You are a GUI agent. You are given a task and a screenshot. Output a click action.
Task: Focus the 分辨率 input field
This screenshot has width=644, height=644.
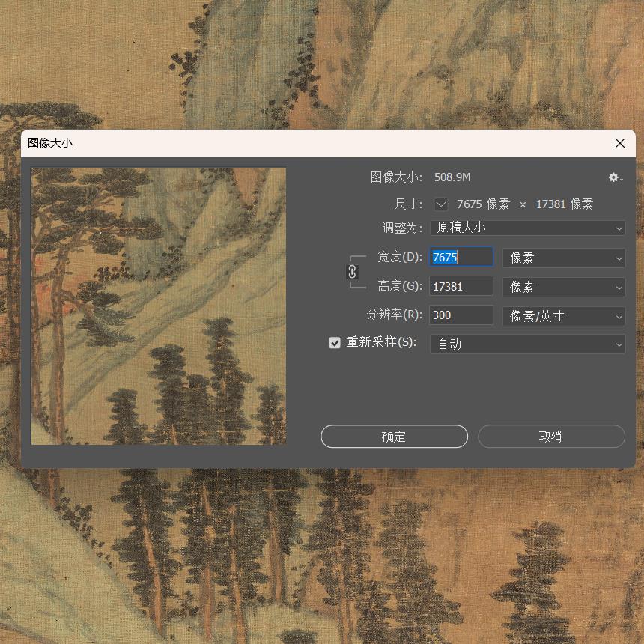(x=461, y=315)
